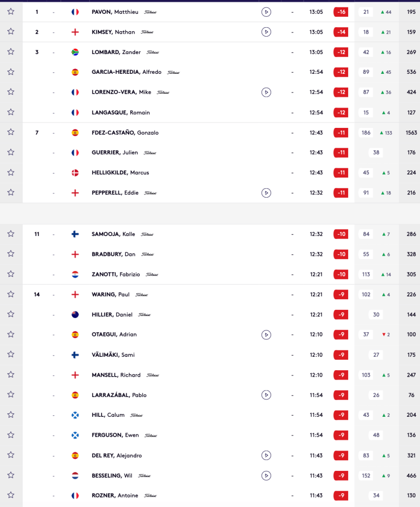This screenshot has width=420, height=507.
Task: Open Romain Langasque's player profile
Action: click(x=120, y=113)
